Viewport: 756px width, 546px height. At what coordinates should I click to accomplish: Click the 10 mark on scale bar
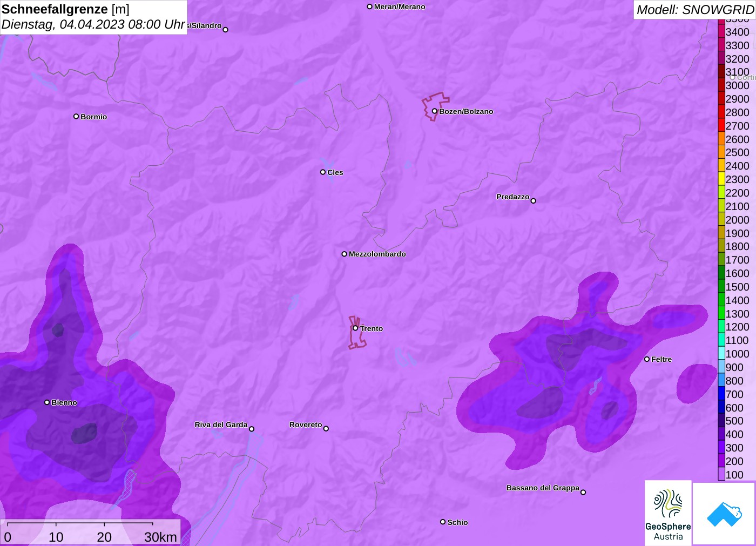point(56,537)
